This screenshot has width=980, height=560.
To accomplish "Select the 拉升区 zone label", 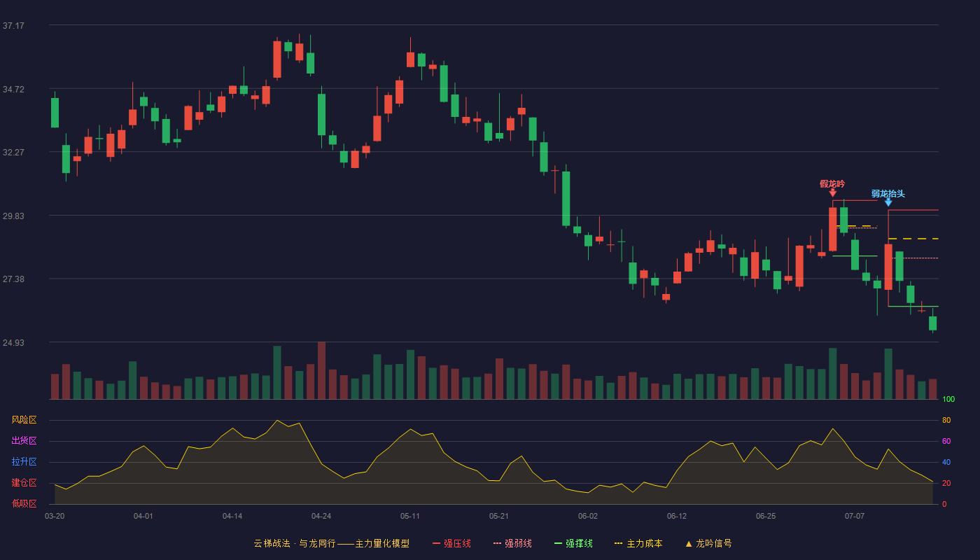I will click(x=24, y=462).
